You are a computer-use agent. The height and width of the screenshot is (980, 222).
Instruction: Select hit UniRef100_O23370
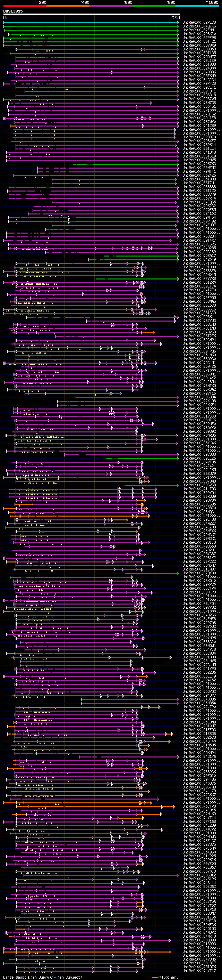point(199,137)
